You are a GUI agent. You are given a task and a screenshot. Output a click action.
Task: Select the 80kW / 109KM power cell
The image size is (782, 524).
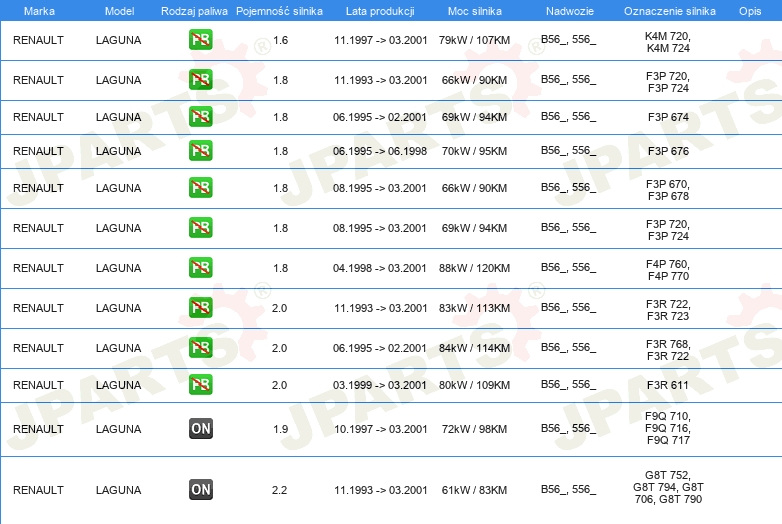coord(474,385)
